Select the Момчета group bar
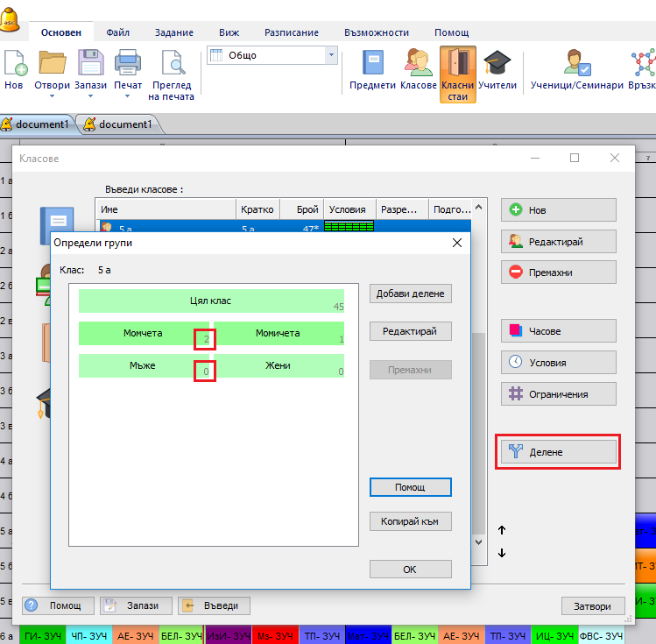Viewport: 656px width, 644px height. click(140, 334)
